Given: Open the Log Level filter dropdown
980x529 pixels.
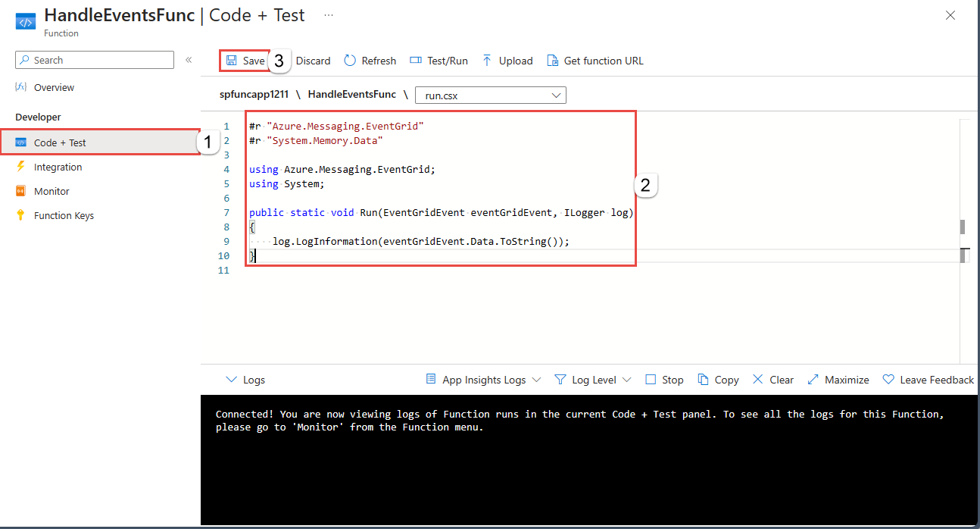Looking at the screenshot, I should [593, 380].
